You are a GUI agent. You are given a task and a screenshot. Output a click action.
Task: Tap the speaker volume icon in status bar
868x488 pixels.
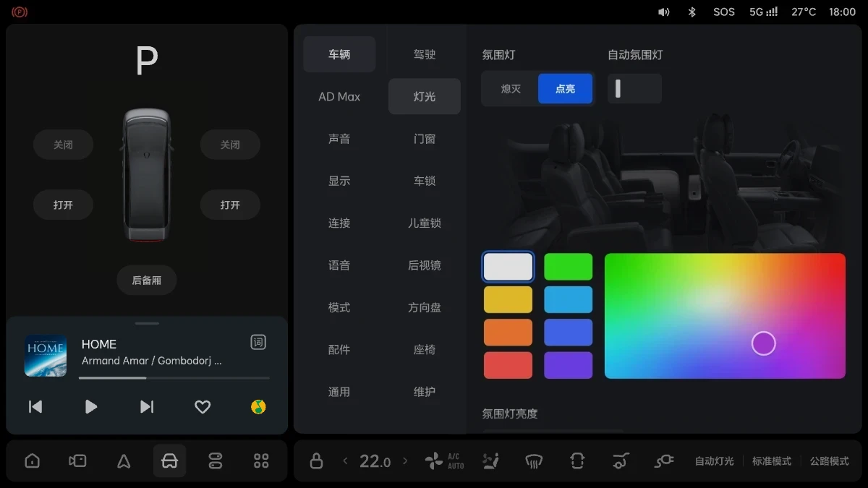(x=663, y=12)
